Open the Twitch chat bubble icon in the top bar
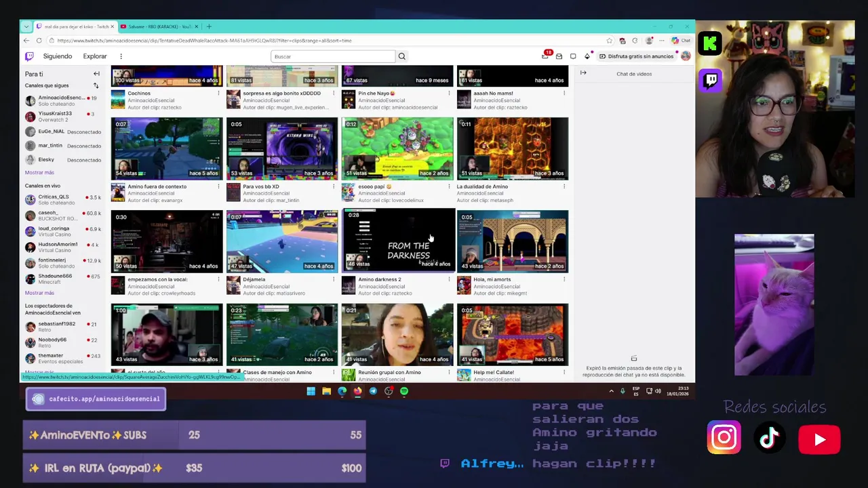Image resolution: width=868 pixels, height=488 pixels. click(573, 56)
